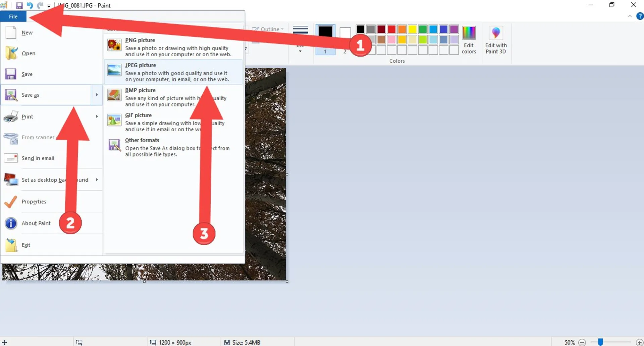Expand the Print submenu arrow
644x346 pixels.
(x=97, y=117)
